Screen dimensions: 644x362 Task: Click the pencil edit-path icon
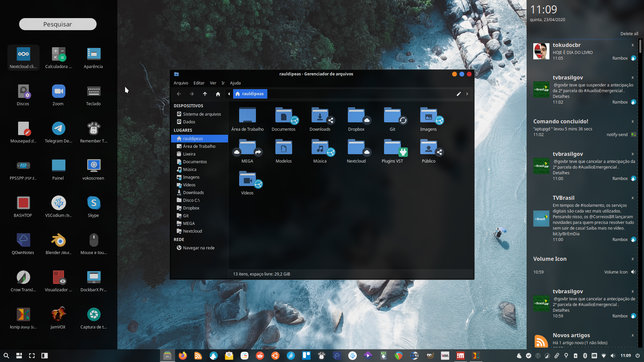459,94
